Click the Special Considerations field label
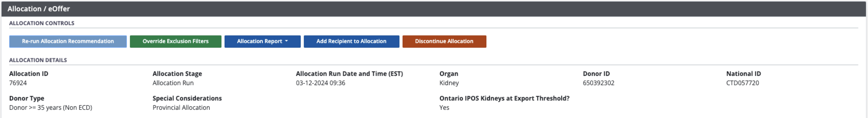Image resolution: width=868 pixels, height=118 pixels. point(187,99)
